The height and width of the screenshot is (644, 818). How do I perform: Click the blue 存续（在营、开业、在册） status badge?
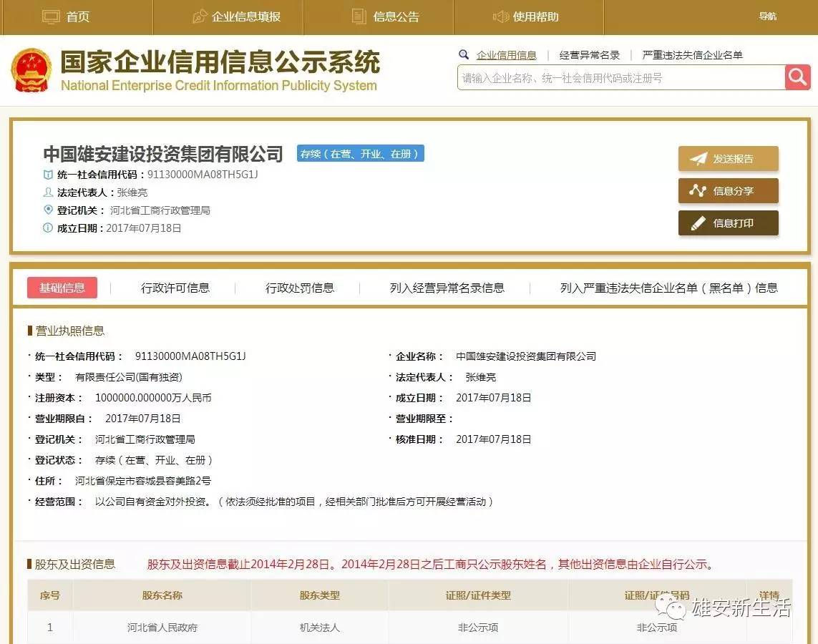pos(361,153)
